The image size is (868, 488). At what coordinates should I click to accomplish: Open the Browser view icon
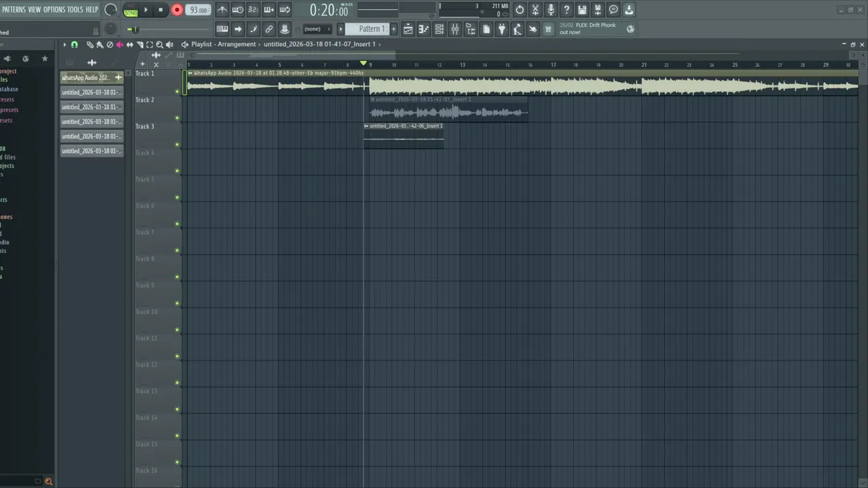pos(471,29)
